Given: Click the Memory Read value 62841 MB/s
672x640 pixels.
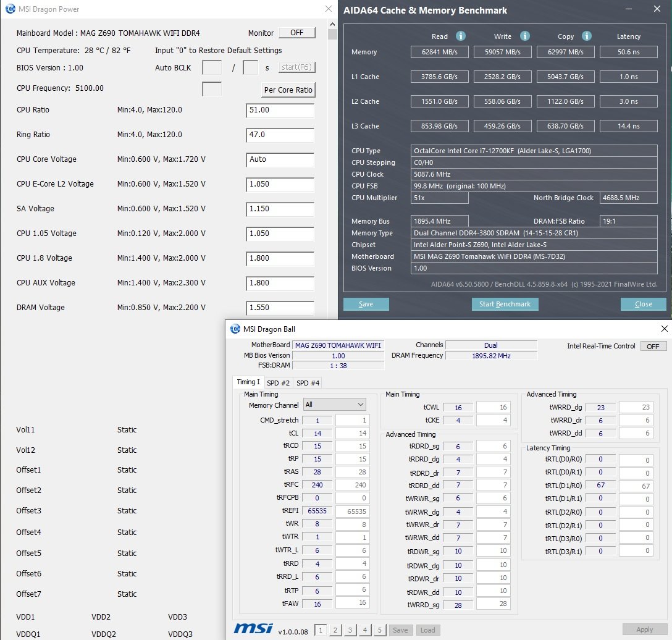Looking at the screenshot, I should click(x=439, y=52).
